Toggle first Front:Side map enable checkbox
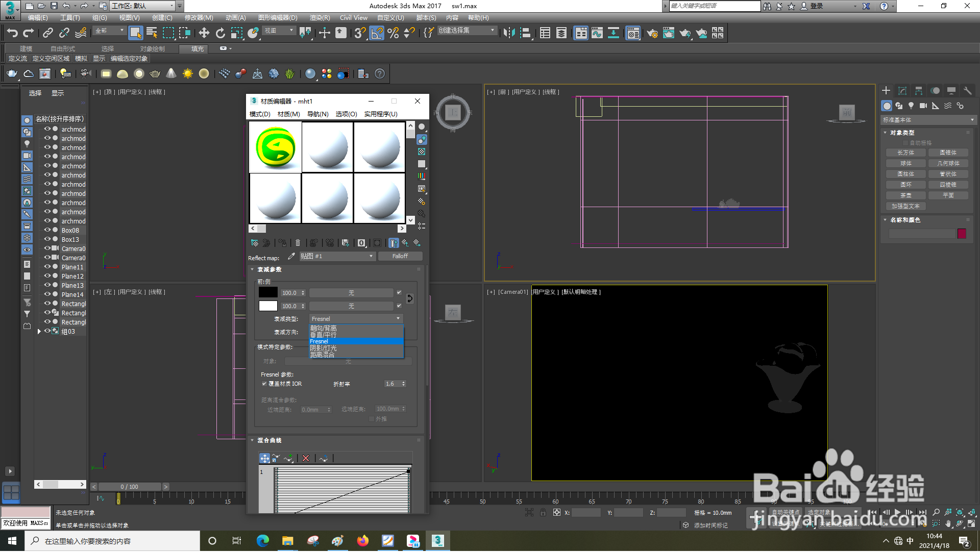 coord(399,293)
